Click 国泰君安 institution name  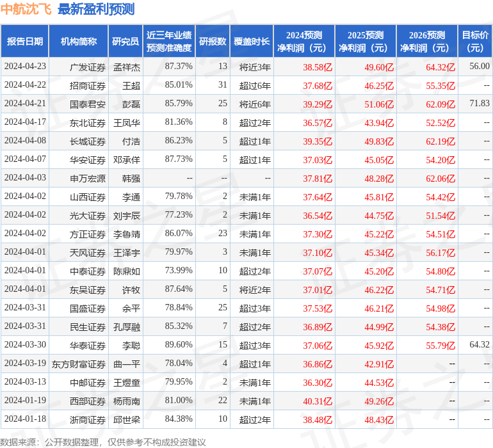(88, 104)
